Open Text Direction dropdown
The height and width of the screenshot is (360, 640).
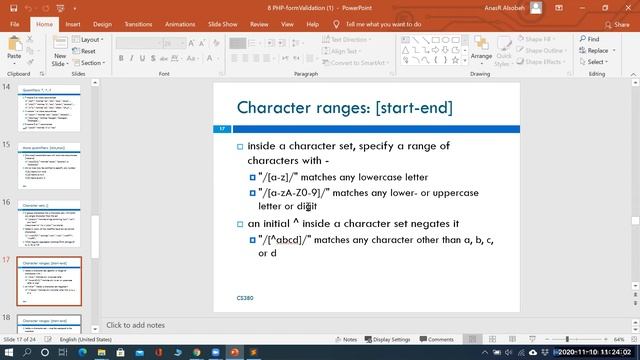pyautogui.click(x=347, y=39)
